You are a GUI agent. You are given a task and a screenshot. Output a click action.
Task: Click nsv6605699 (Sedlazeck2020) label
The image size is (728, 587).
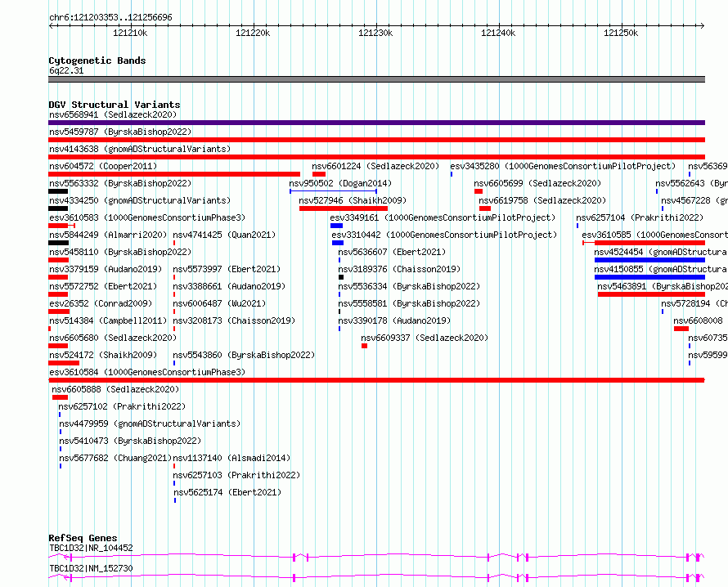click(x=537, y=183)
